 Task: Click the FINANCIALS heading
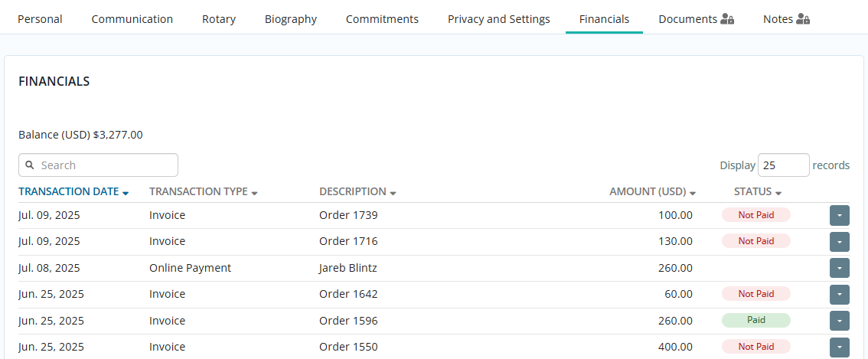[x=54, y=81]
